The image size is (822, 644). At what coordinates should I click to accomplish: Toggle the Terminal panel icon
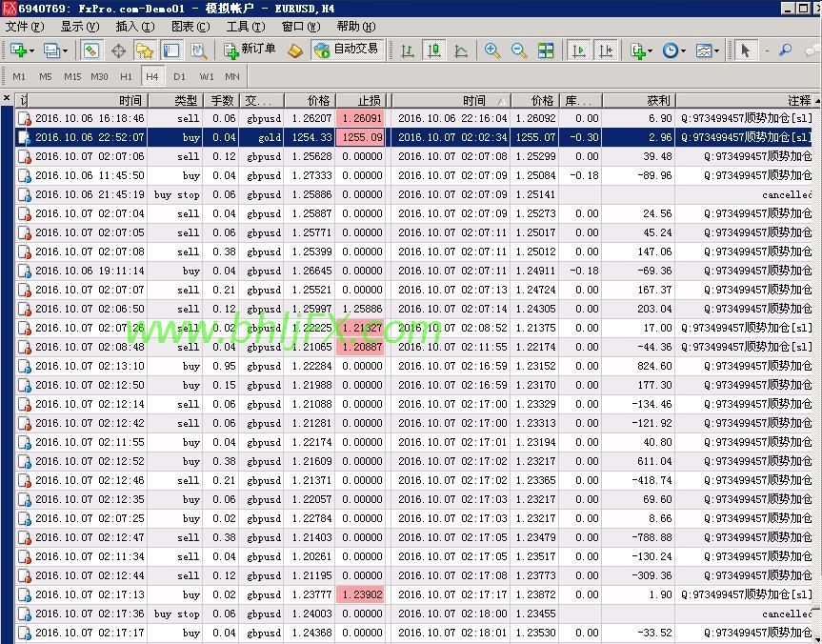[171, 50]
